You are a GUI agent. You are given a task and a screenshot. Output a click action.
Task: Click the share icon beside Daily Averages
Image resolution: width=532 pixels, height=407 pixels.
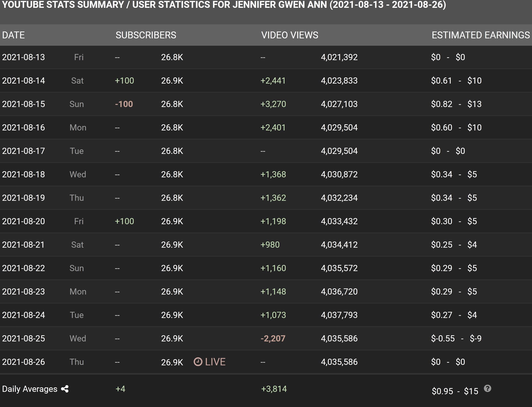pos(65,389)
